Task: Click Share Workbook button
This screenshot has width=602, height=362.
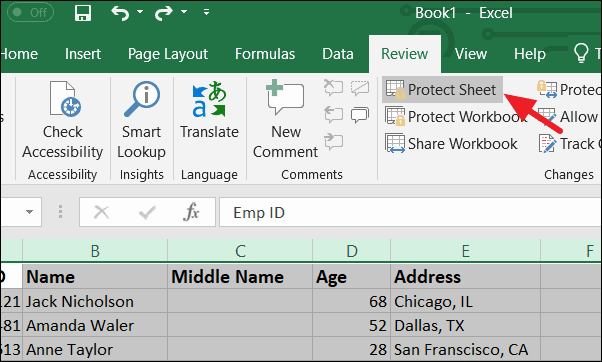Action: pyautogui.click(x=452, y=144)
